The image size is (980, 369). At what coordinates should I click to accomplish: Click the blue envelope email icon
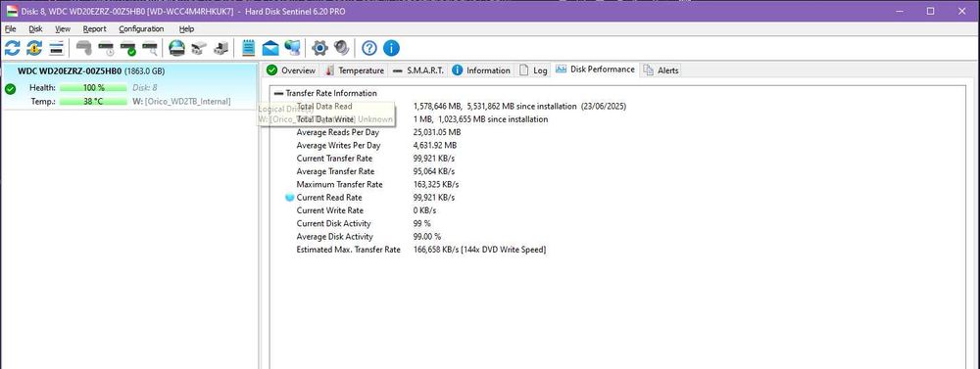tap(270, 48)
